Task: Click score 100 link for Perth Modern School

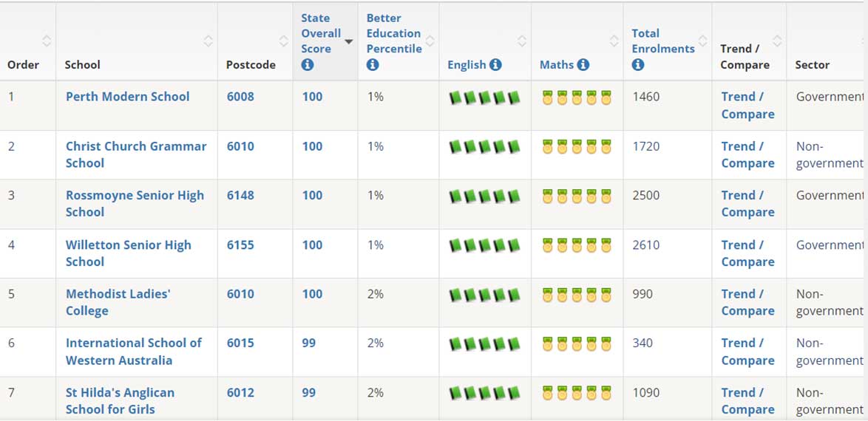Action: (312, 97)
